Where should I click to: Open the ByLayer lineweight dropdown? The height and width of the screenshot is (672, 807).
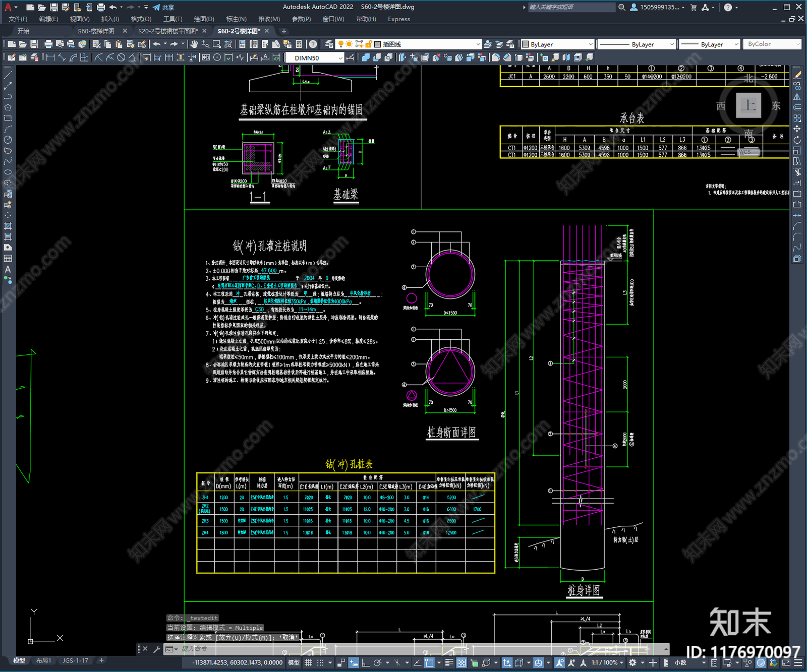click(x=709, y=44)
